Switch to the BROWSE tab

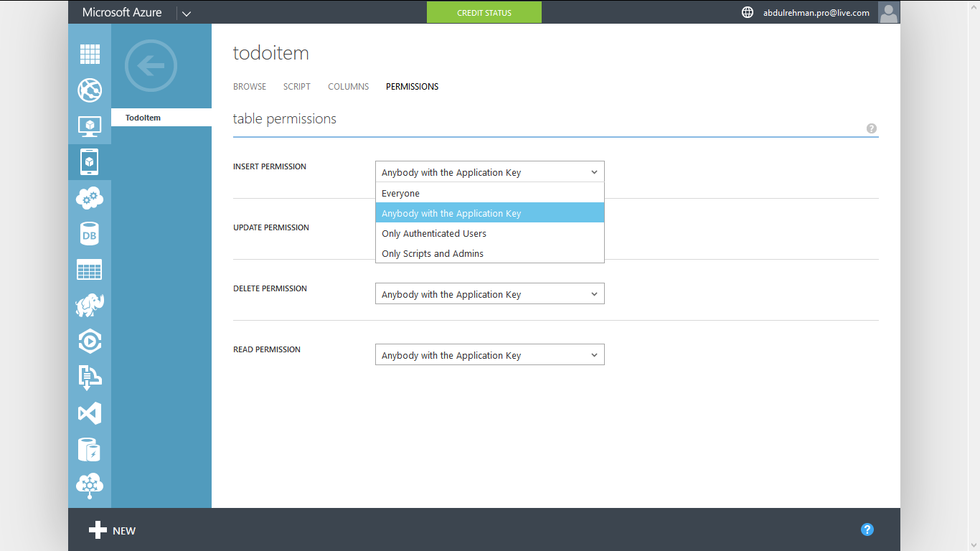click(250, 87)
